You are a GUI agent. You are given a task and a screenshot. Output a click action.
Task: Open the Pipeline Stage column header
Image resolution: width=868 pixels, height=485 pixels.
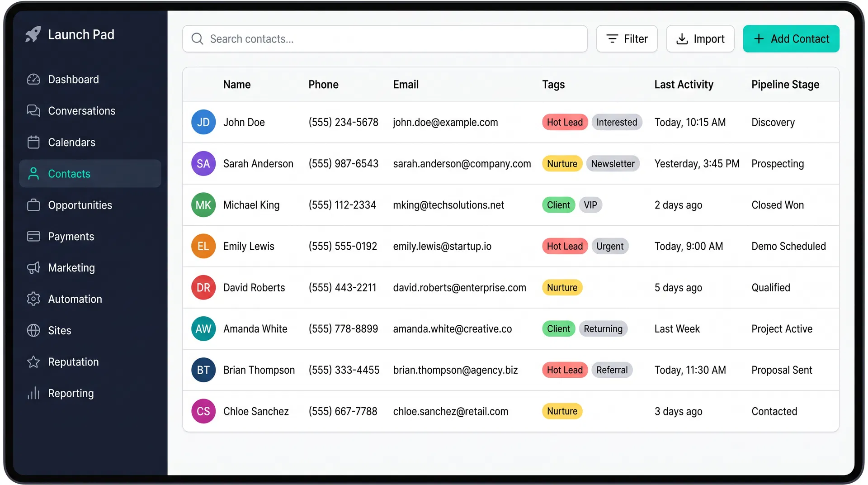[x=785, y=84]
